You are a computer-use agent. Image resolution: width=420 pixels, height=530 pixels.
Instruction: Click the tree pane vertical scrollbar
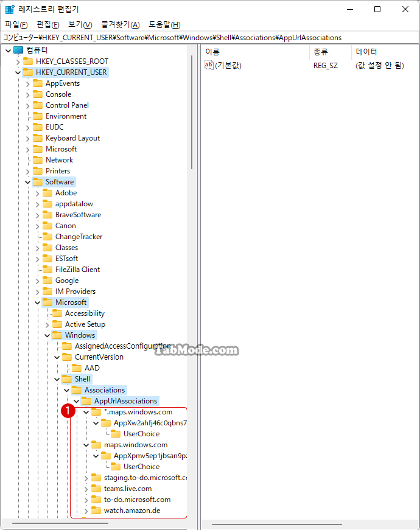point(191,112)
